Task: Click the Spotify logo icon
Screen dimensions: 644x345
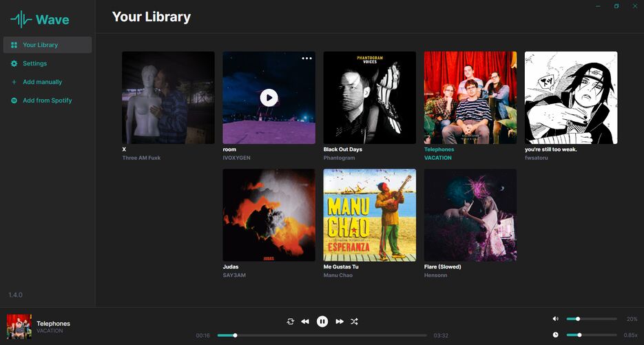Action: (14, 101)
